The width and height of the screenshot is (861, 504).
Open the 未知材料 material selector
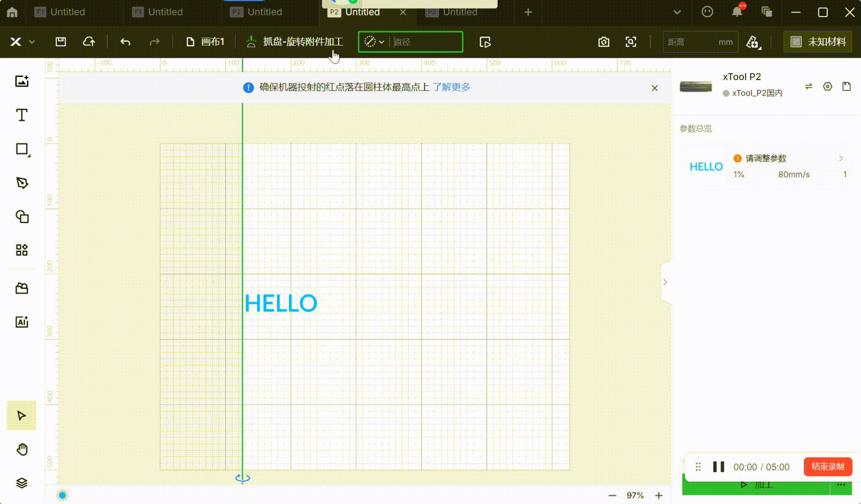pos(818,42)
